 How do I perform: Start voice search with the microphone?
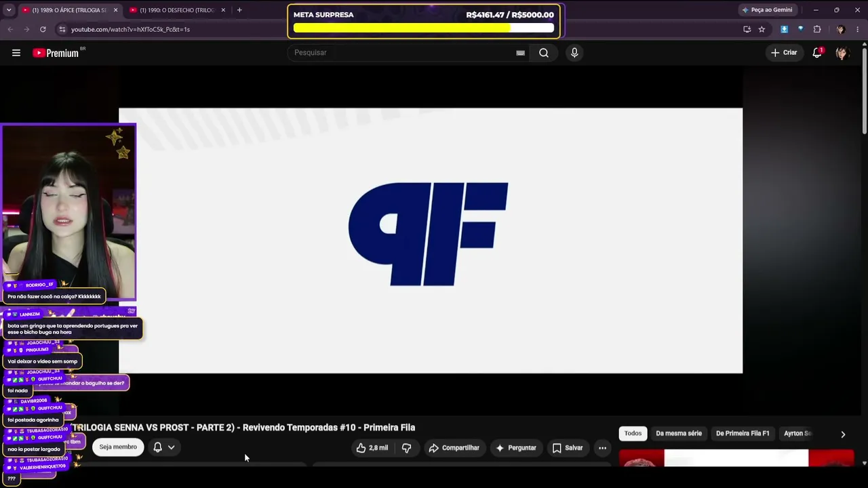coord(574,53)
